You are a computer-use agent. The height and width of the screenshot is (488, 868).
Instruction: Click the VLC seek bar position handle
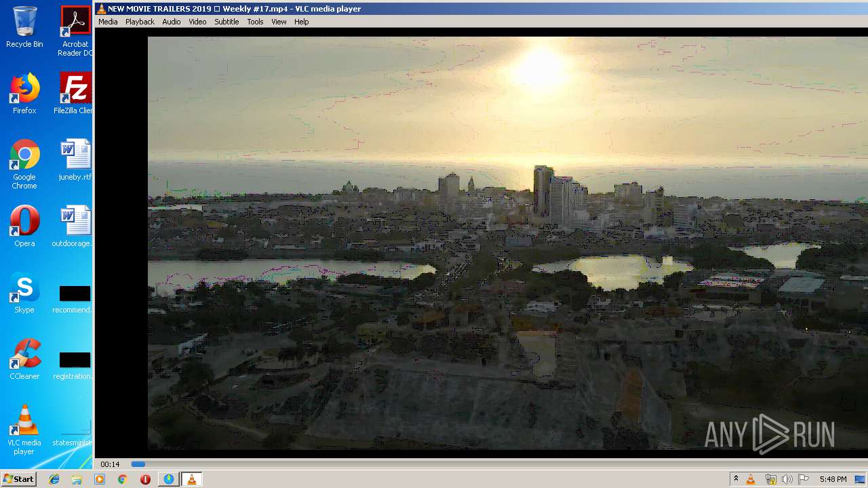coord(138,464)
